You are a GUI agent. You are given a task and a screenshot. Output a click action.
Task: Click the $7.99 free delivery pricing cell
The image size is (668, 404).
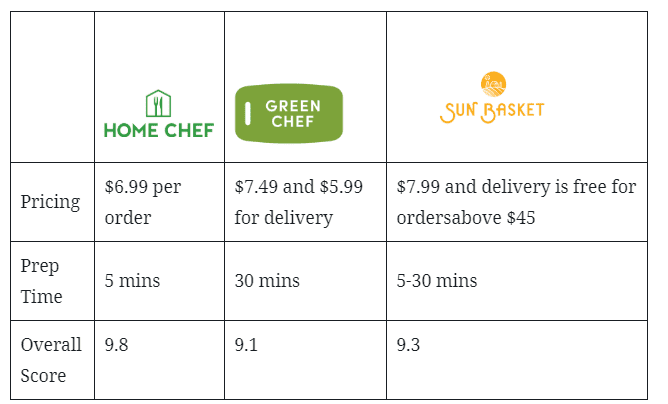tap(517, 202)
